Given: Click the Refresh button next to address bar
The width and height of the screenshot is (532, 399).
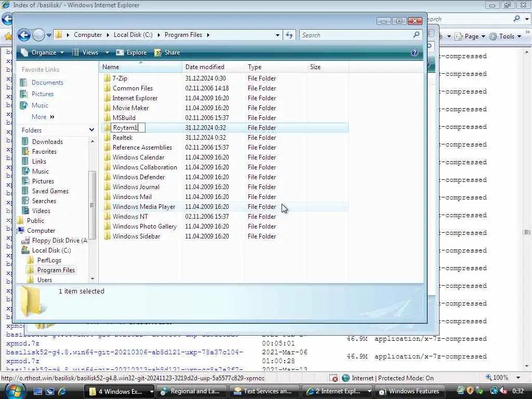Looking at the screenshot, I should point(289,35).
